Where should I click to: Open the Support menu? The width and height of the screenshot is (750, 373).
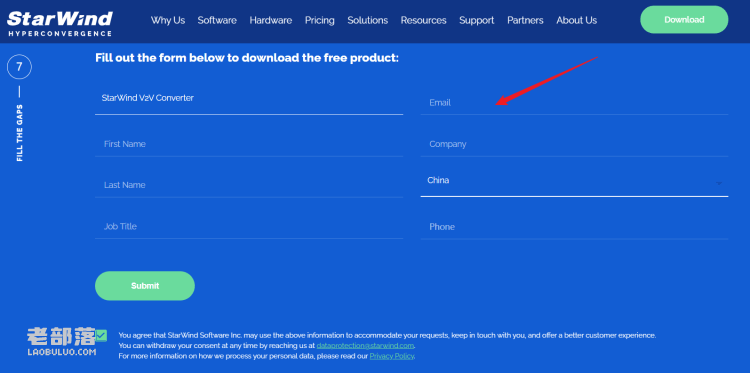point(477,20)
